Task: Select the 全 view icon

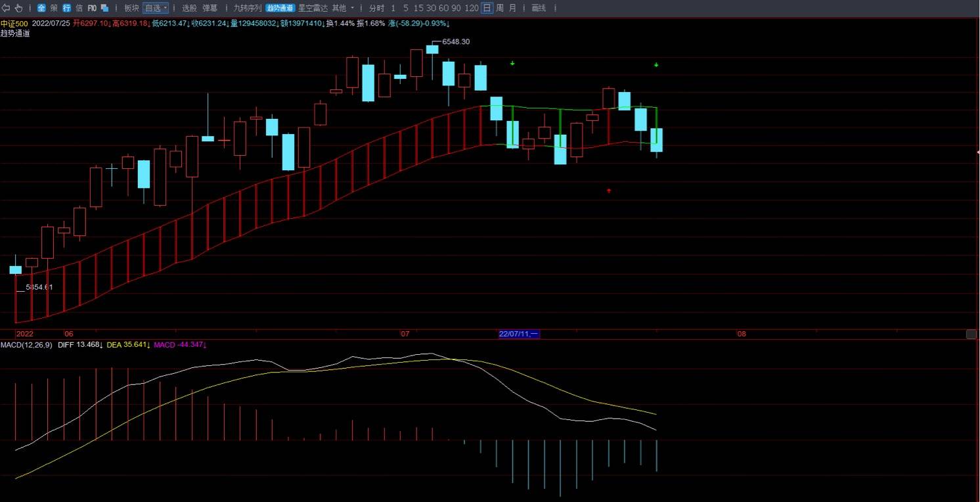Action: click(41, 8)
